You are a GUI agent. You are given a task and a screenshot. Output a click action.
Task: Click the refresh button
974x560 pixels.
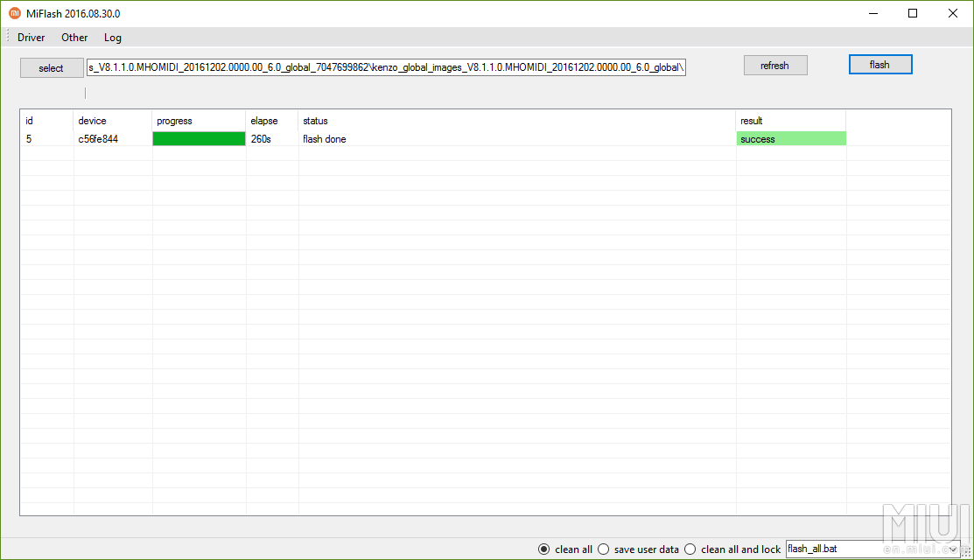[775, 66]
